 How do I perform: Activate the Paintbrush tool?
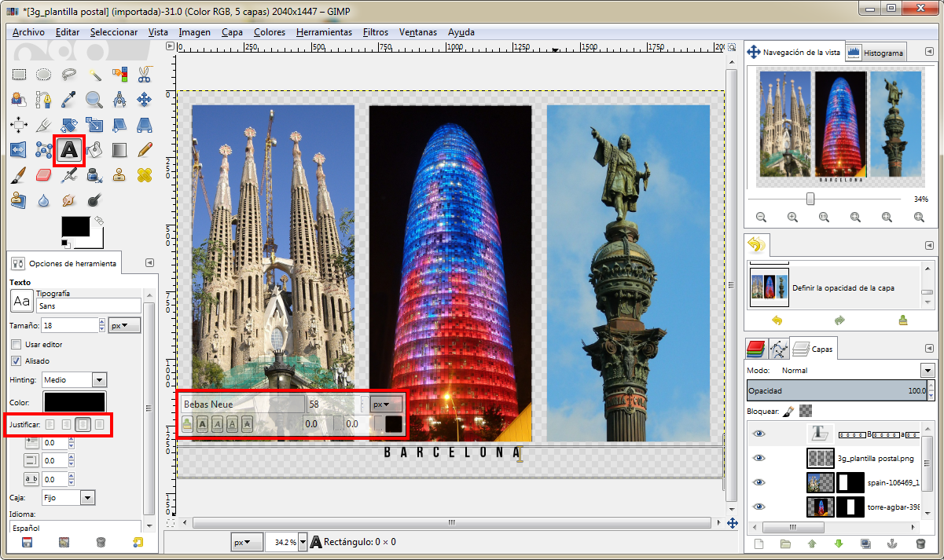[19, 174]
